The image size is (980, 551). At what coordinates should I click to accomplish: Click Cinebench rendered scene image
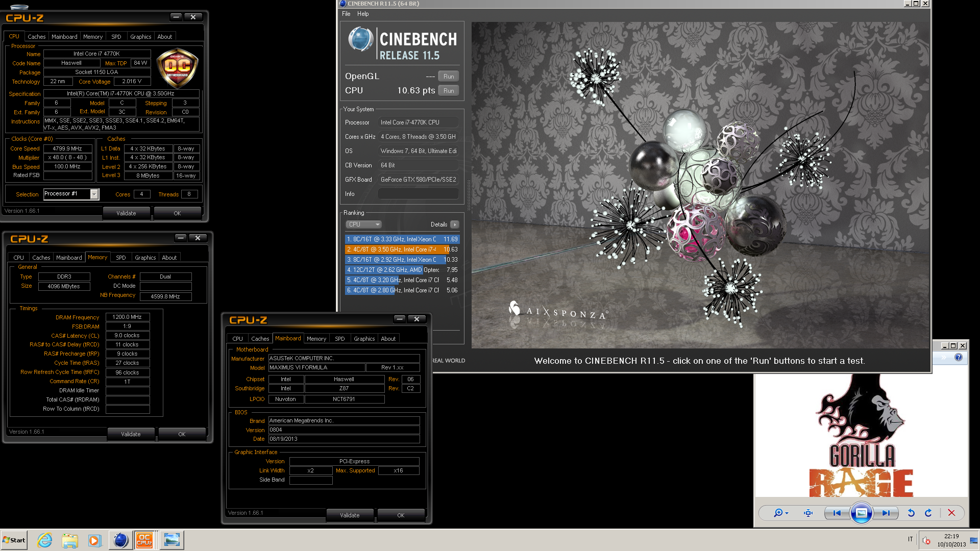click(x=700, y=185)
